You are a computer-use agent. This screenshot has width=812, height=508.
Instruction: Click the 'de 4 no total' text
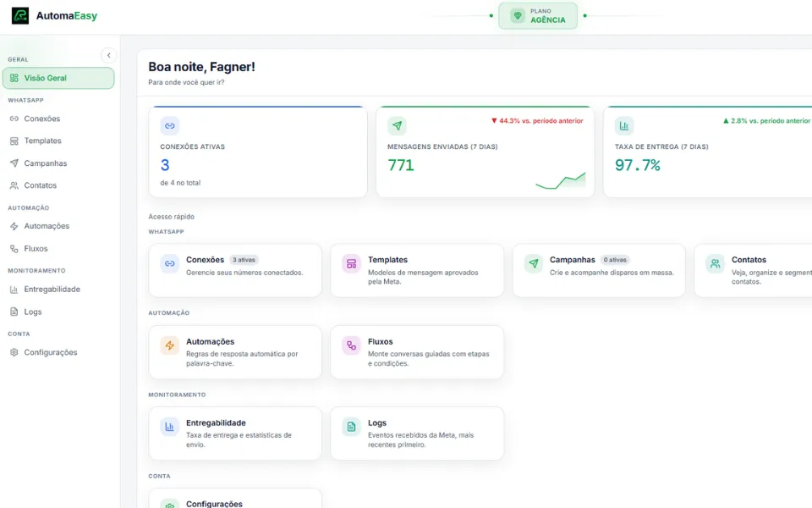(x=180, y=183)
